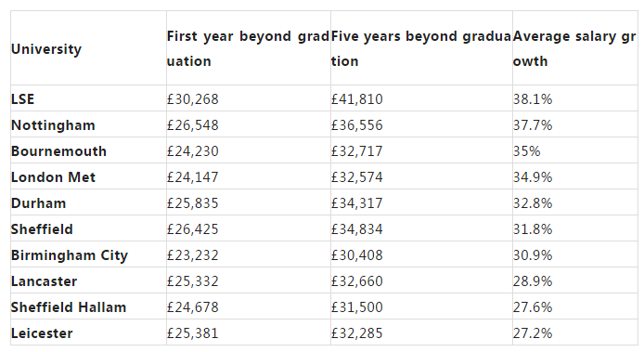Viewport: 644px width, 352px height.
Task: Select the First year beyond graduation header
Action: tap(248, 48)
